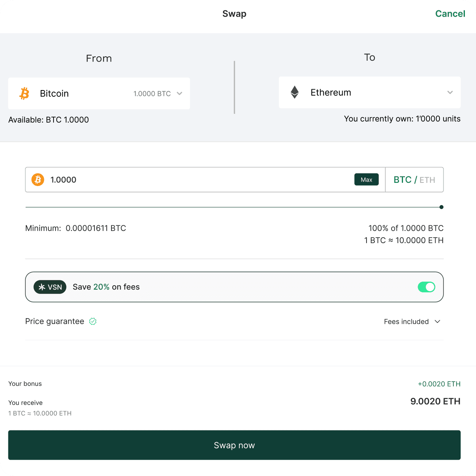476x476 pixels.
Task: Click the 1 BTC ≈ 10.0000 ETH rate text
Action: click(403, 240)
